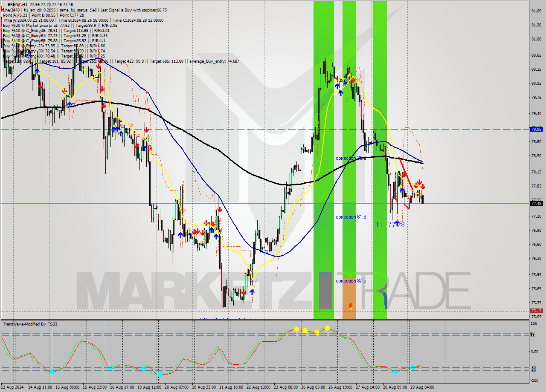Click the thick red trend line segment
This screenshot has width=546, height=392.
click(x=406, y=175)
